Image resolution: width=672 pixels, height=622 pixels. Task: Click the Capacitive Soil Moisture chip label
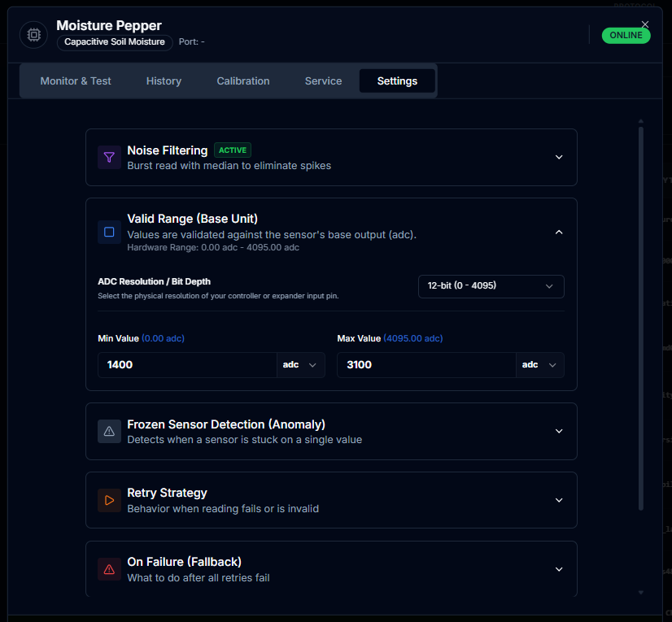(x=115, y=42)
